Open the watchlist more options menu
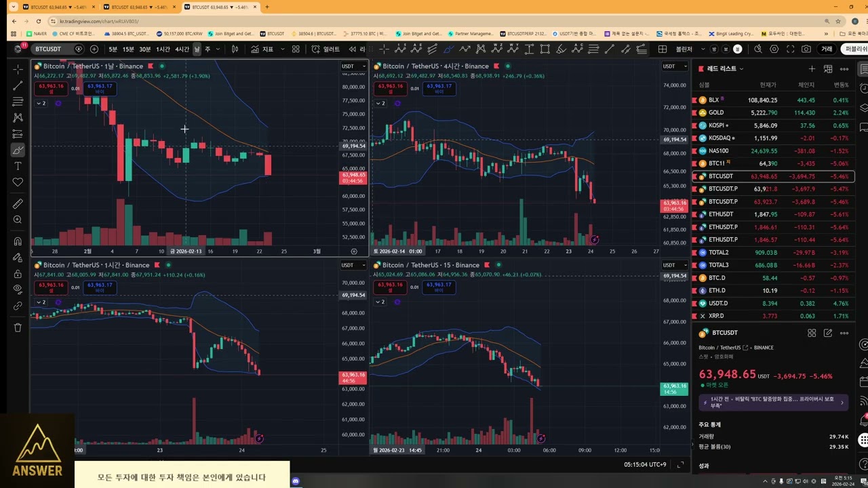Image resolution: width=868 pixels, height=488 pixels. pyautogui.click(x=844, y=68)
